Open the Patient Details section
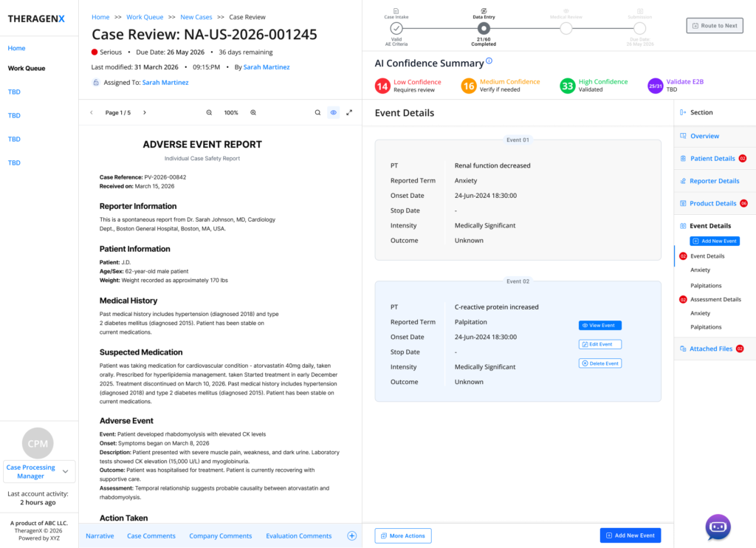The width and height of the screenshot is (756, 548). (x=712, y=158)
